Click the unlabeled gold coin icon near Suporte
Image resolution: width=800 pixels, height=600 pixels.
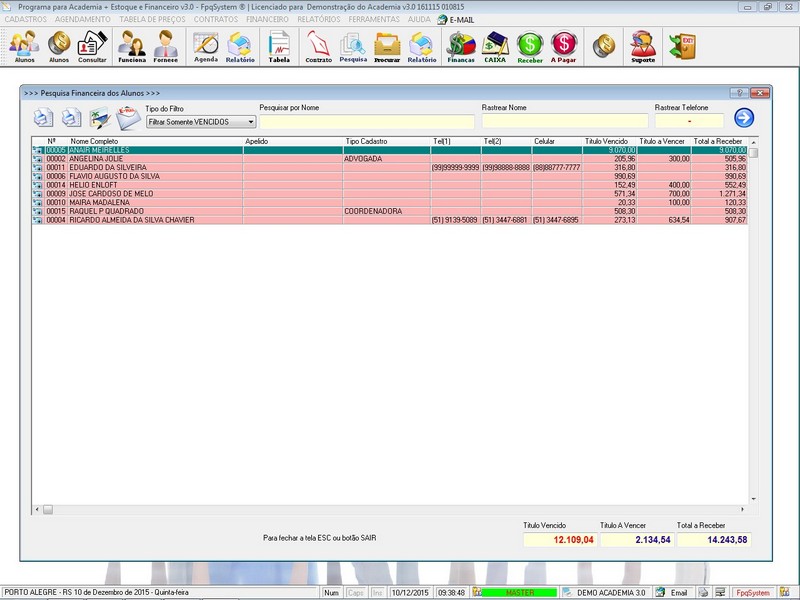pyautogui.click(x=604, y=46)
